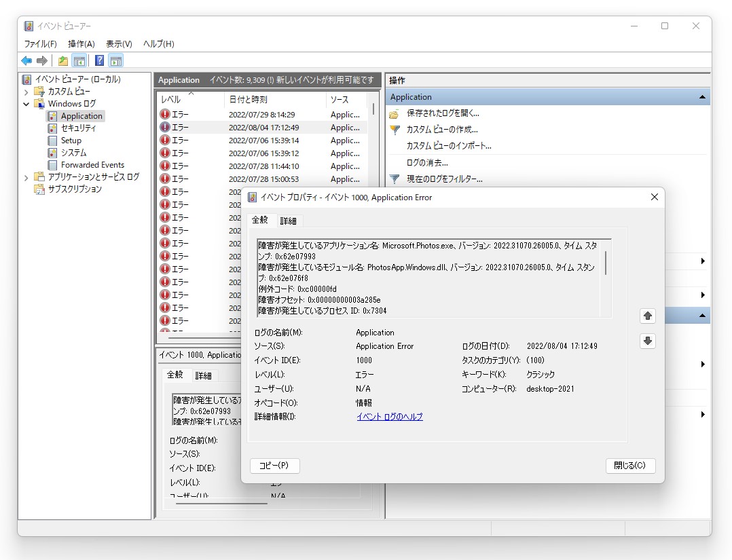732x560 pixels.
Task: Go to next event with down arrow button
Action: (x=648, y=341)
